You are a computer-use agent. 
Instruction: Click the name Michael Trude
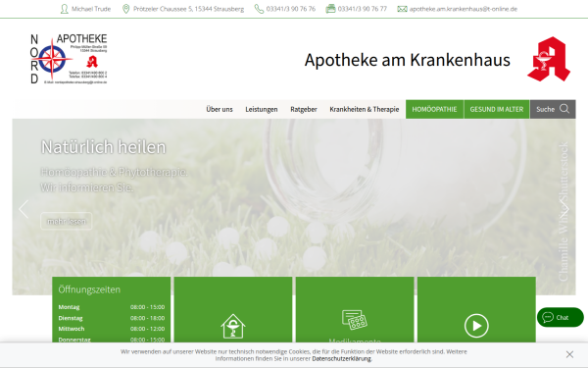click(x=91, y=9)
